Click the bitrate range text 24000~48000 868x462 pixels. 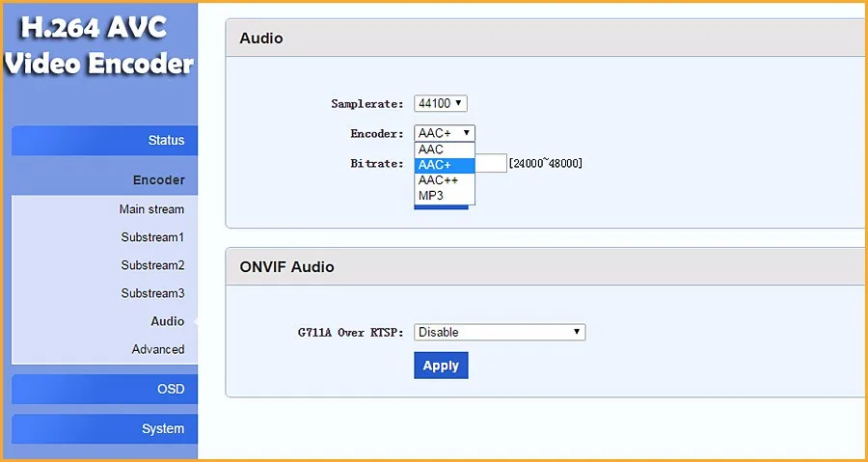click(545, 164)
